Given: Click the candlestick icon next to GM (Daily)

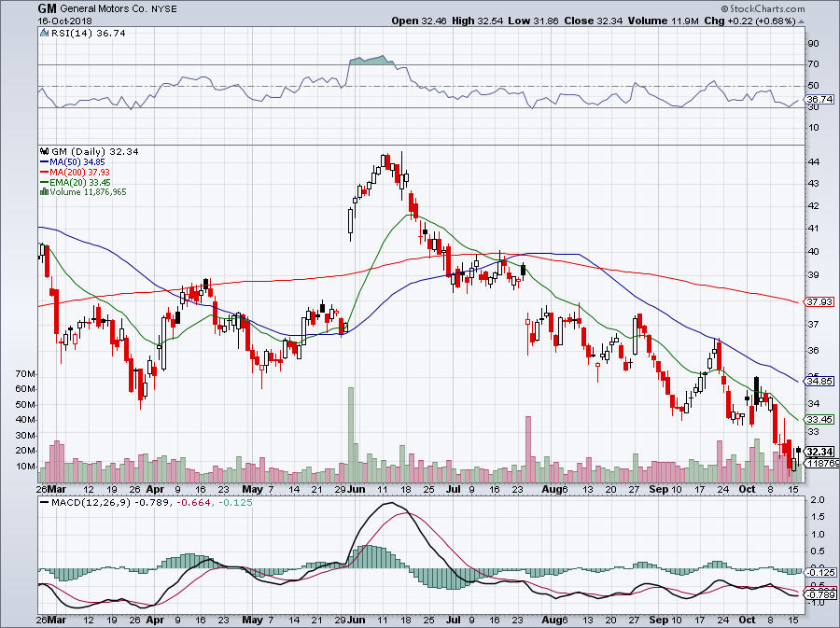Looking at the screenshot, I should pos(45,152).
